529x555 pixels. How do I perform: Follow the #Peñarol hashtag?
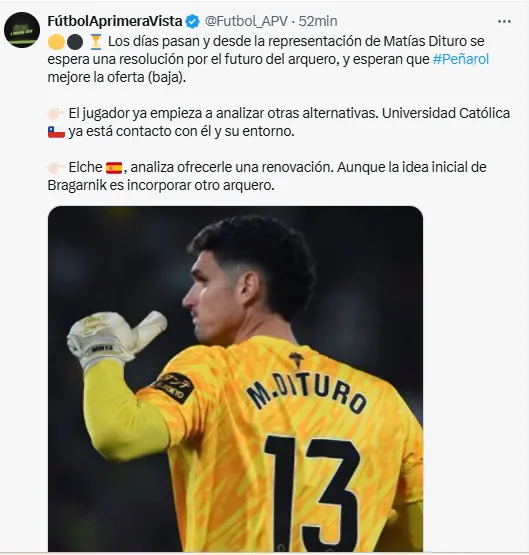point(461,59)
